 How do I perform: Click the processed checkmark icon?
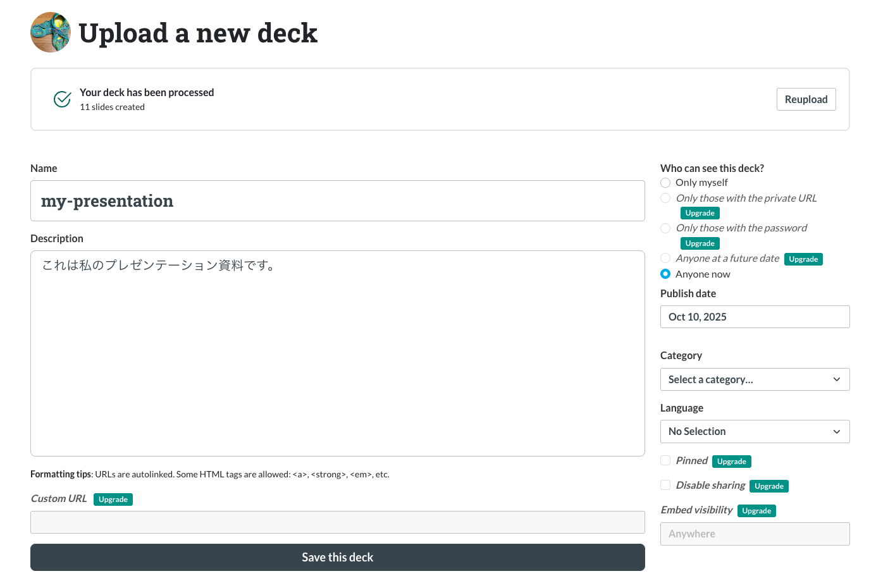coord(62,99)
